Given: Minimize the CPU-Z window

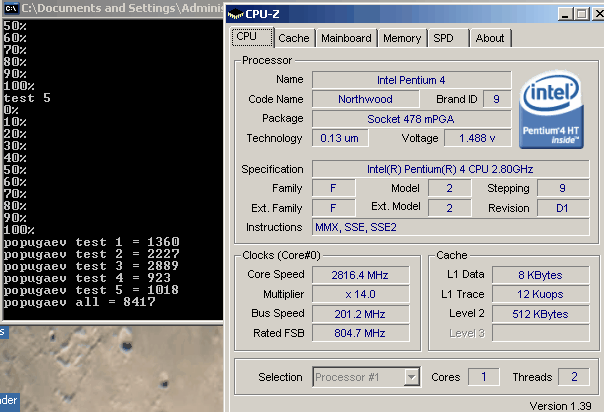Looking at the screenshot, I should [565, 15].
